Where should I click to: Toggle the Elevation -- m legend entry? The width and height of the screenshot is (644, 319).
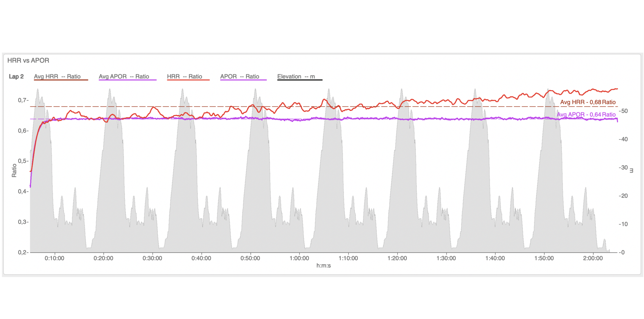pos(296,77)
